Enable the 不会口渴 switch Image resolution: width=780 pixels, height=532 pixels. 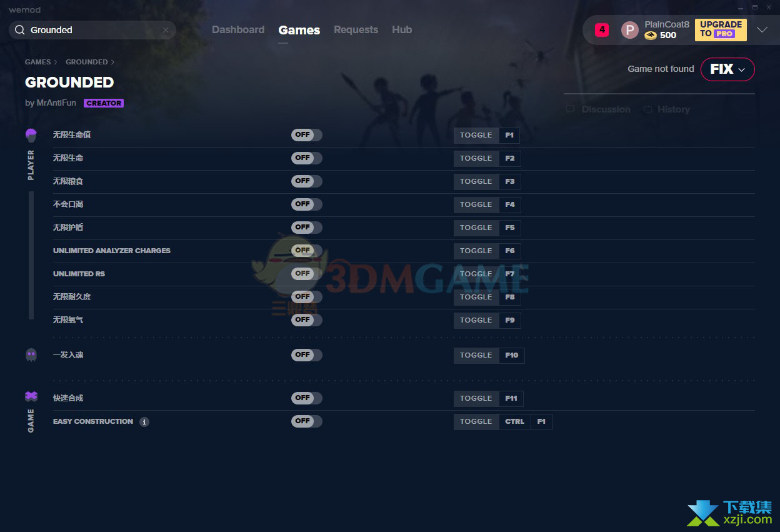306,204
